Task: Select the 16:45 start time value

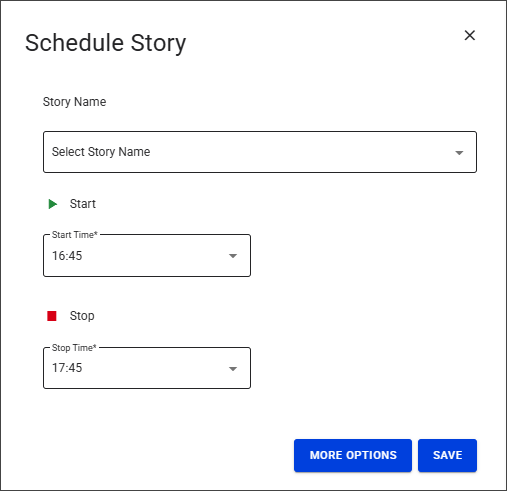Action: (x=67, y=256)
